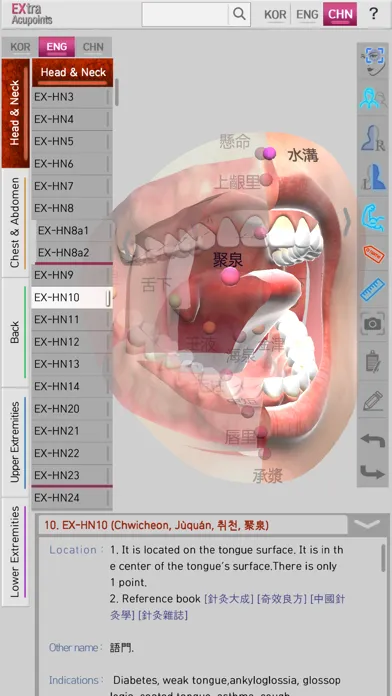Click the 聚泉 point on tongue
Viewport: 392px width, 696px height.
tap(230, 276)
